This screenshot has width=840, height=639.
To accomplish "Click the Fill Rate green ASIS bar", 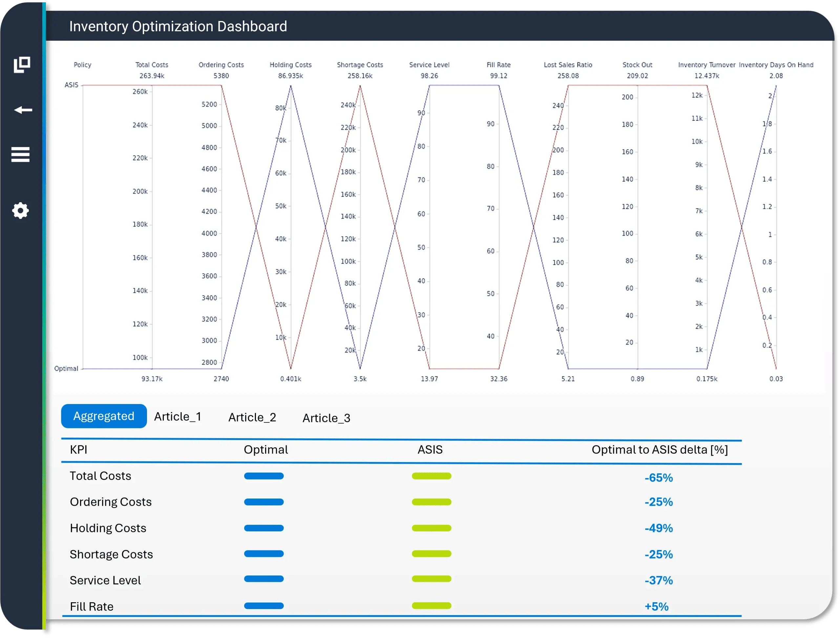I will [x=431, y=606].
